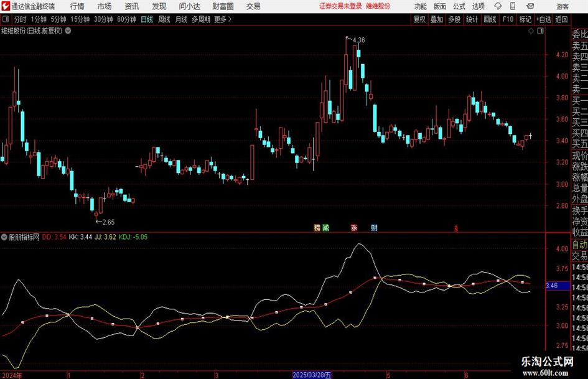Open the 发现 menu
The width and height of the screenshot is (588, 379).
tap(159, 6)
